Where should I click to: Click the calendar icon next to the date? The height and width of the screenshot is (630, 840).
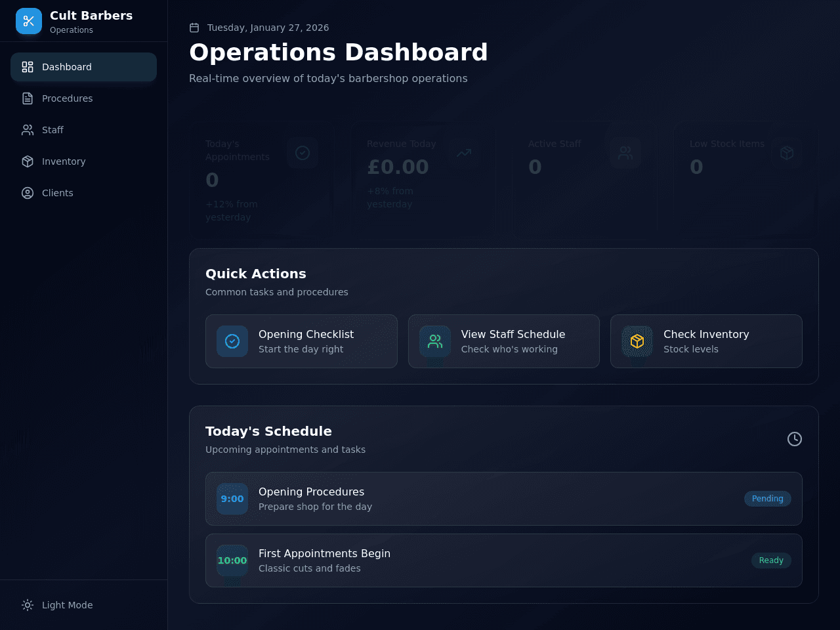194,28
